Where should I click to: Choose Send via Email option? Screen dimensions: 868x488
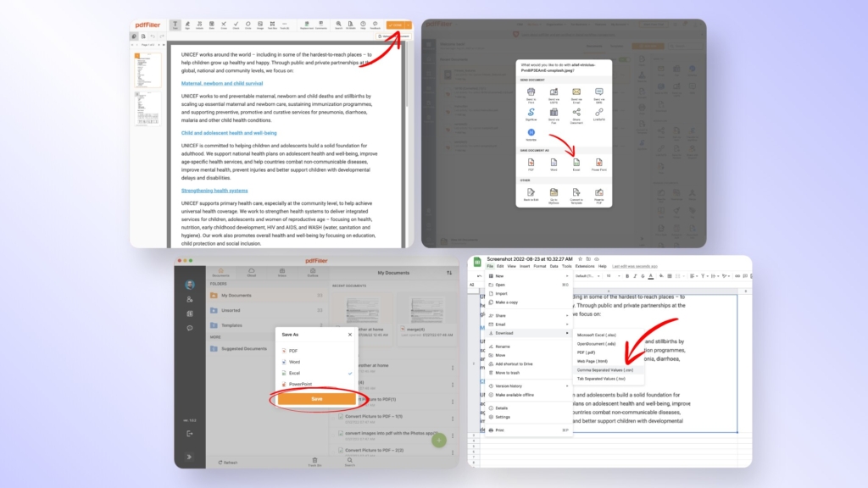[x=576, y=95]
